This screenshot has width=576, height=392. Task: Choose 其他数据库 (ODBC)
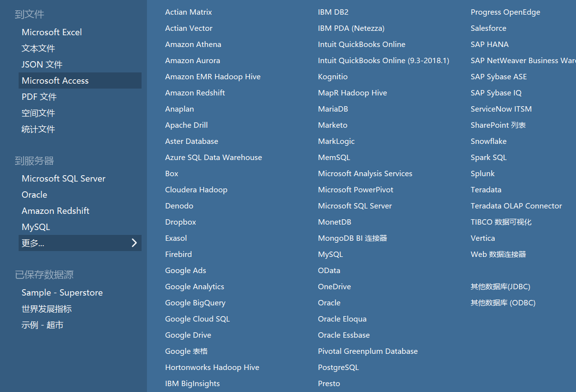pos(503,303)
